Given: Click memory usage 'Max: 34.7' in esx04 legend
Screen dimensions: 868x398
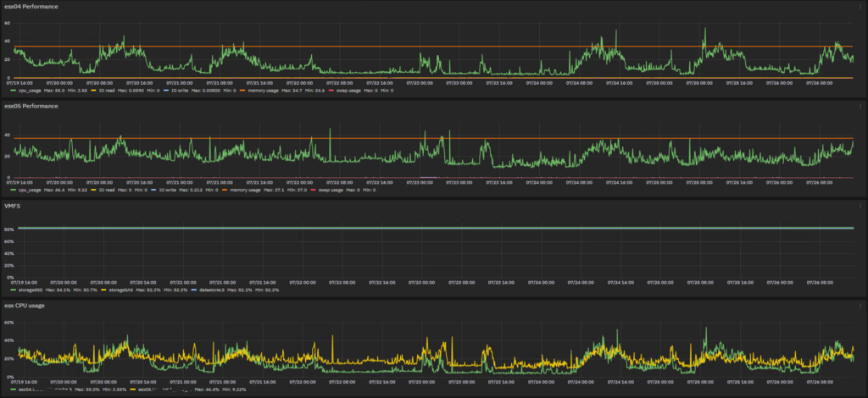Looking at the screenshot, I should tap(292, 90).
